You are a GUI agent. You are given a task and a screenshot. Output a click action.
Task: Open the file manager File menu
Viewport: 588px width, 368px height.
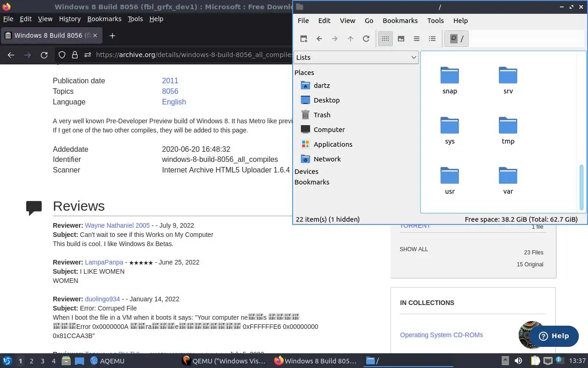[x=303, y=21]
